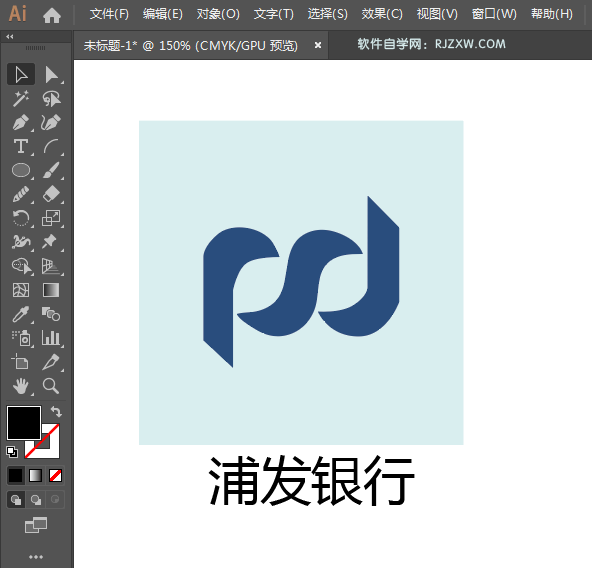
Task: Activate the Type tool
Action: pos(21,147)
